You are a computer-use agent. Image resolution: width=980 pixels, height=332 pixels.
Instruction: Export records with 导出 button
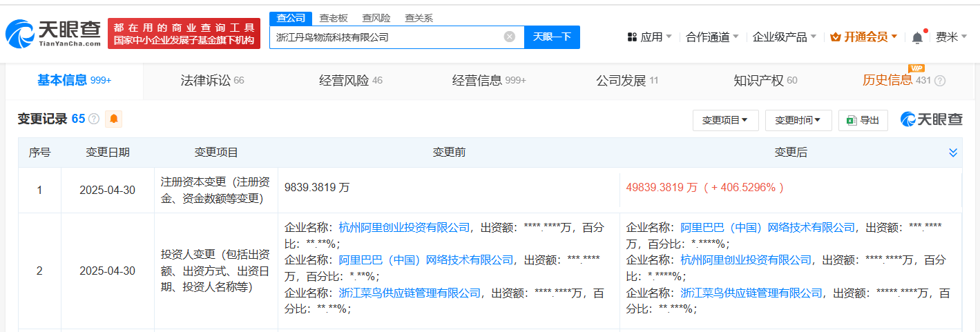(x=863, y=120)
